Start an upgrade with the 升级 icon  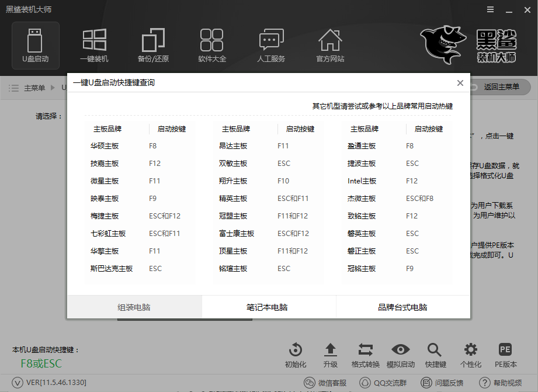pos(330,352)
